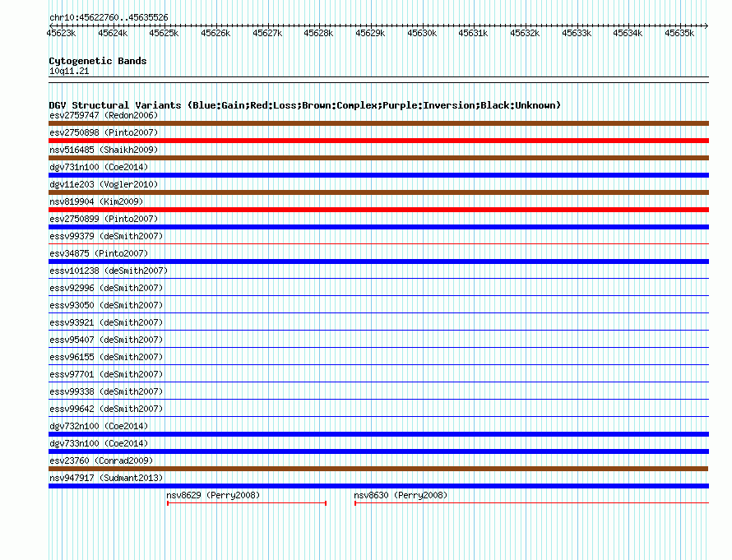This screenshot has height=560, width=732.
Task: Click the red loss bar under esv2750898
Action: click(x=378, y=141)
